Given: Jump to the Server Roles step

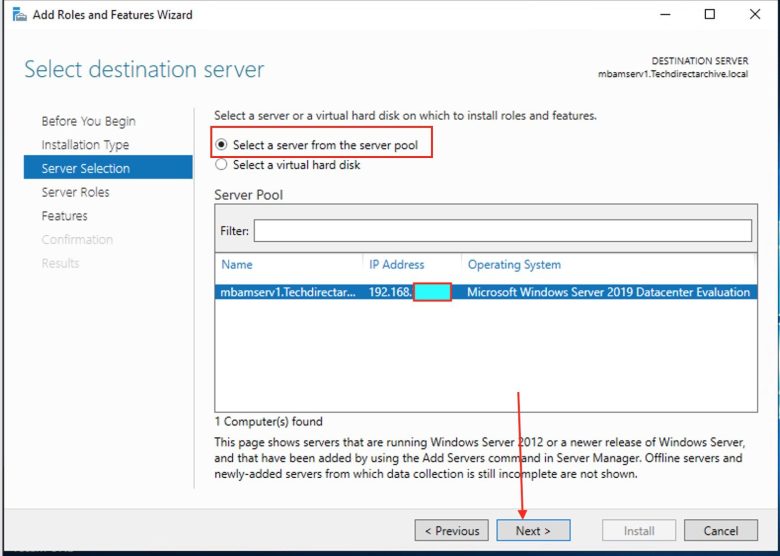Looking at the screenshot, I should tap(75, 192).
